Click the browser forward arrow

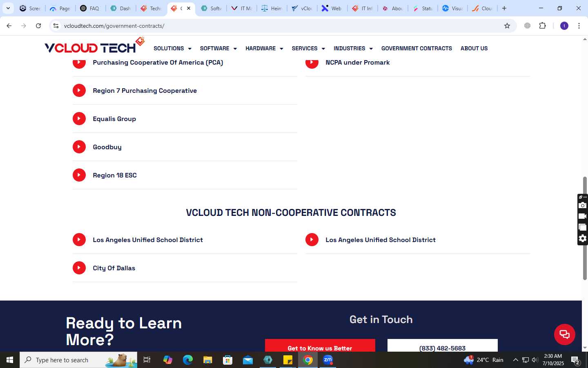(24, 26)
